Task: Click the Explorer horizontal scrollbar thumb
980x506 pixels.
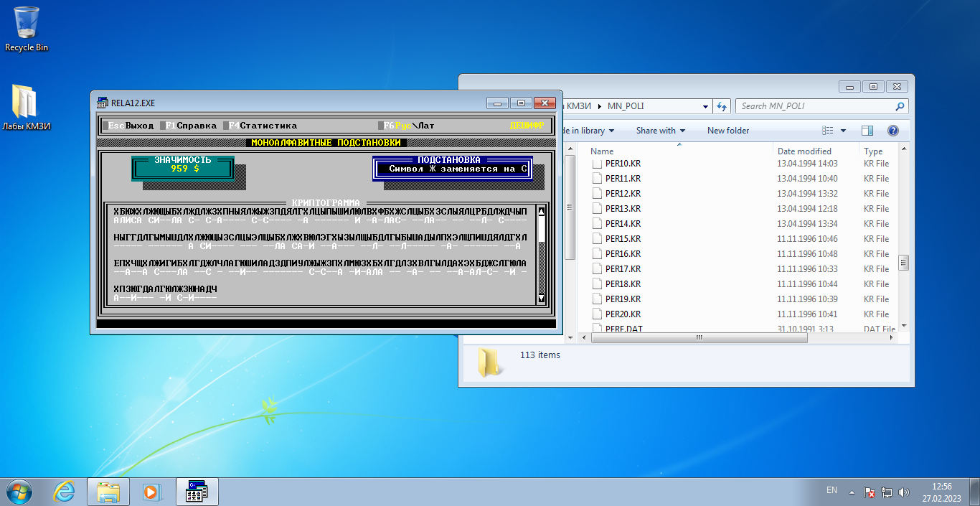Action: click(x=699, y=337)
